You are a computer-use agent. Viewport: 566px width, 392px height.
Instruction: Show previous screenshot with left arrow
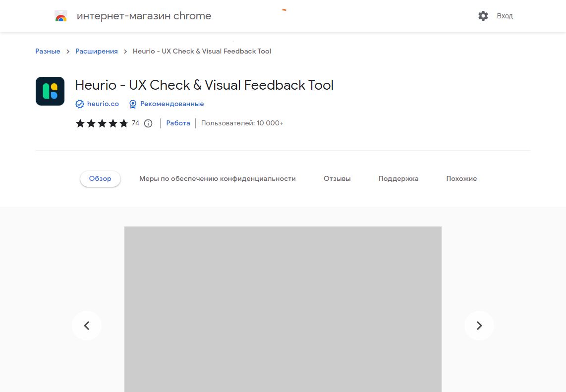point(87,326)
